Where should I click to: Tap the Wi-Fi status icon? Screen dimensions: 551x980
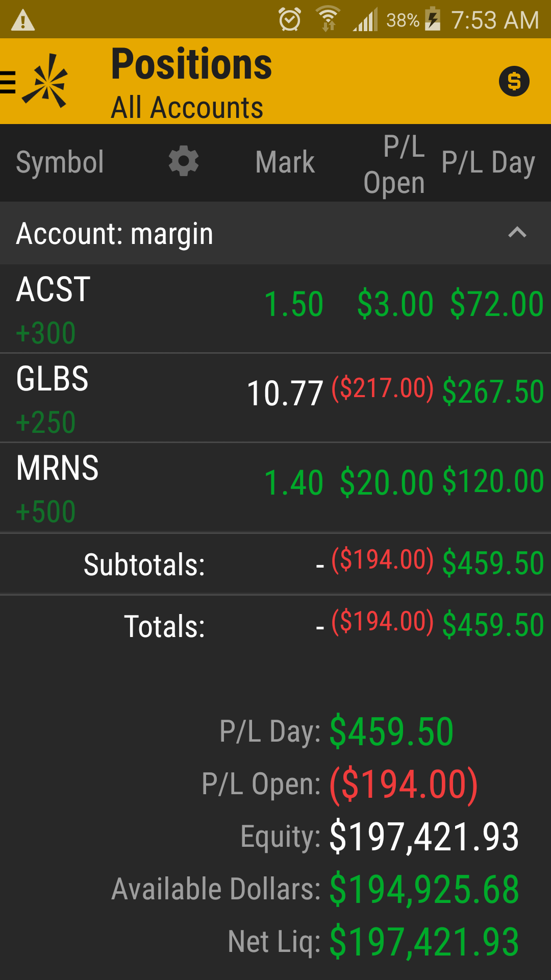pos(328,20)
